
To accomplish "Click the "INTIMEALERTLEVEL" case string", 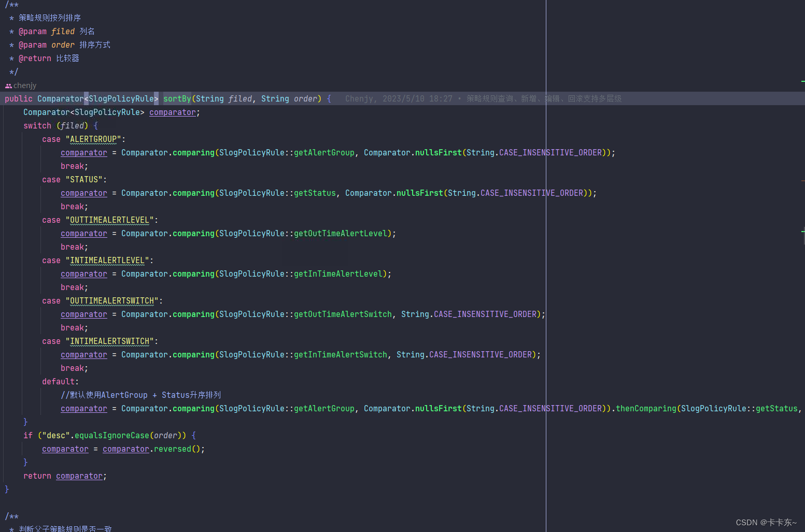I will click(107, 260).
